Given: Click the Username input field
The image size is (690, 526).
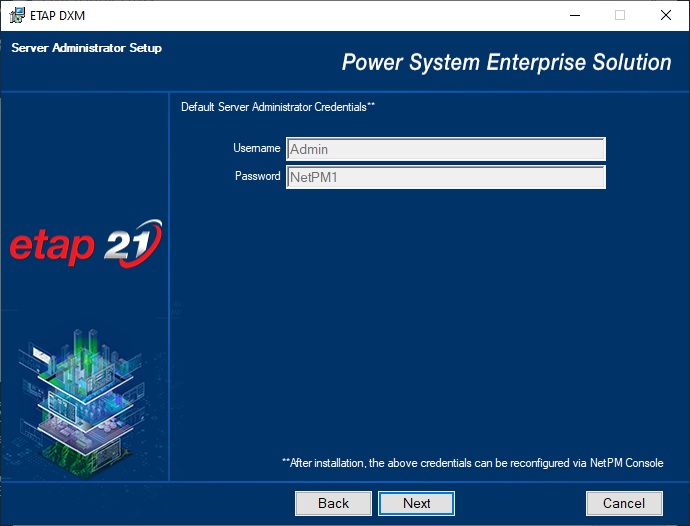Looking at the screenshot, I should coord(446,149).
